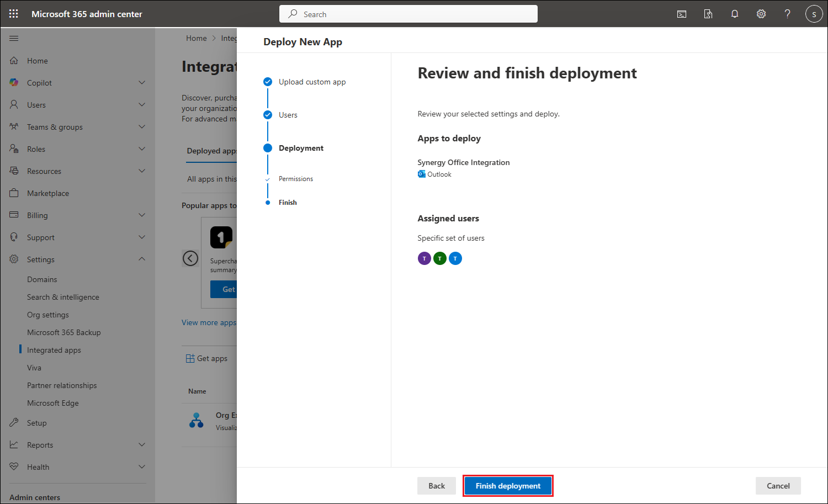Cancel the app deployment
The width and height of the screenshot is (828, 504).
coord(778,486)
